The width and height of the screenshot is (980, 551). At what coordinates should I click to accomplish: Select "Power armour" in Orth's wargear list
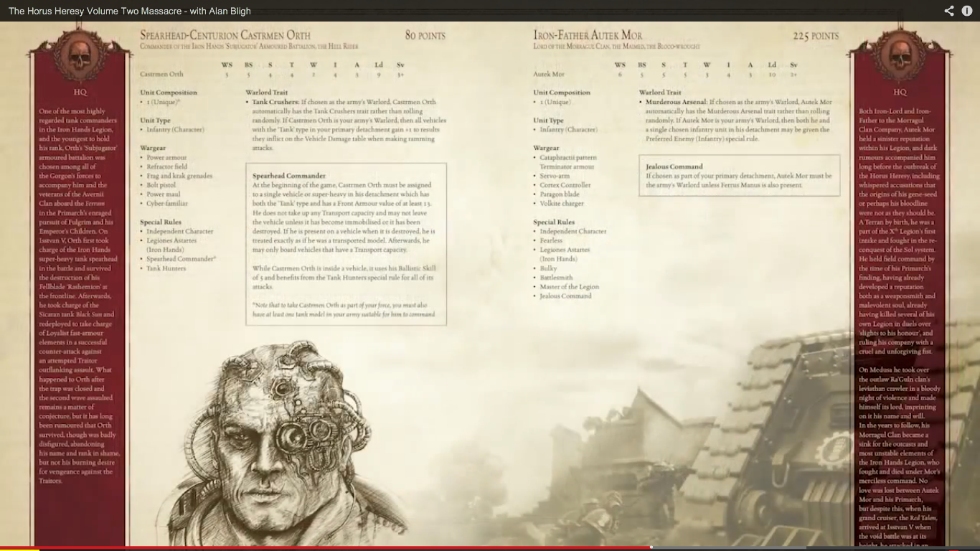[x=166, y=157]
